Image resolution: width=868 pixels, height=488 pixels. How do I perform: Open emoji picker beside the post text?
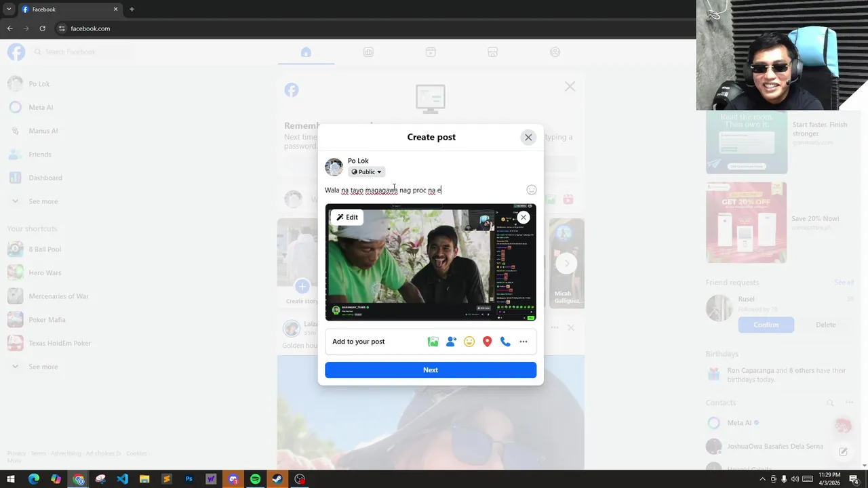tap(532, 190)
